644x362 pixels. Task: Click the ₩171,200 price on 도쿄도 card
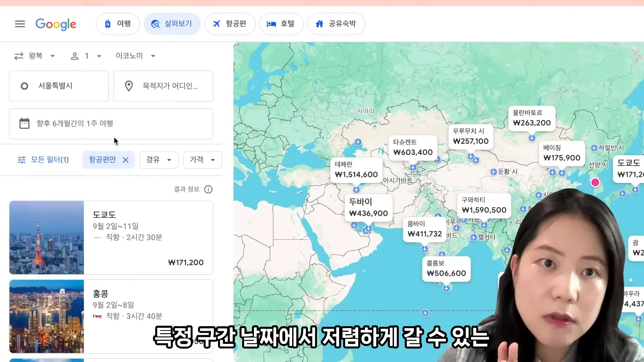[186, 263]
